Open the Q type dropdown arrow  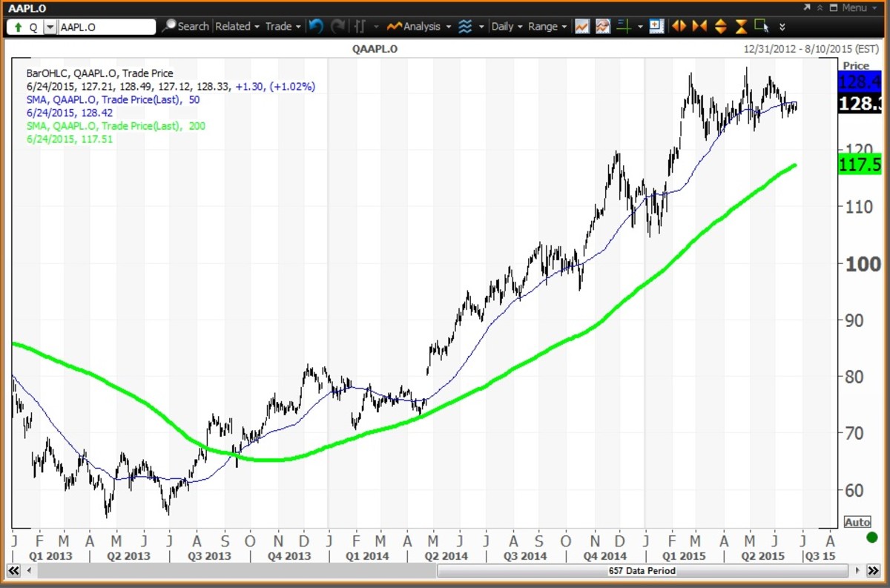point(50,27)
